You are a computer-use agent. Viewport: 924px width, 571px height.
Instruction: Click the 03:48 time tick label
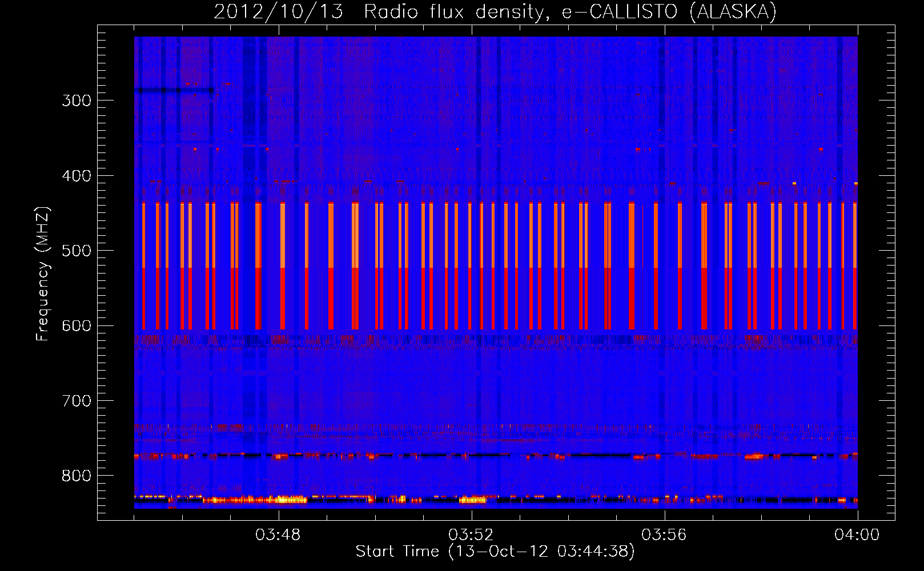click(278, 535)
